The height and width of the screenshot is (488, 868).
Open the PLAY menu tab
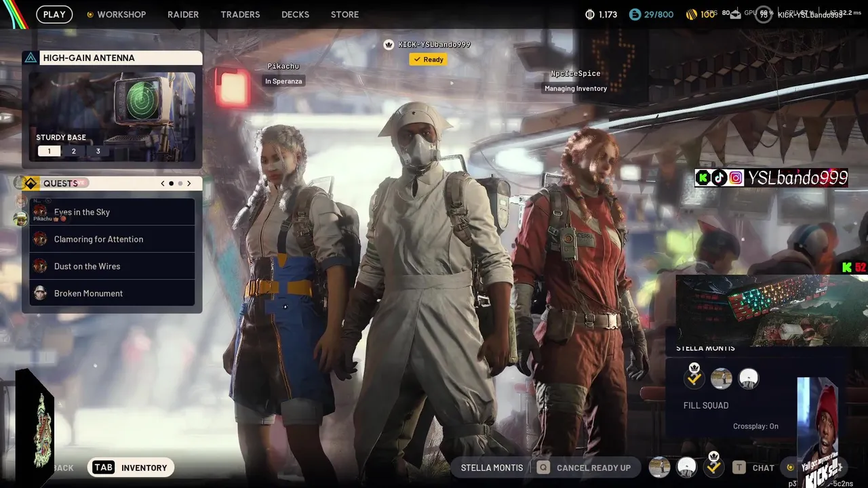(x=54, y=14)
